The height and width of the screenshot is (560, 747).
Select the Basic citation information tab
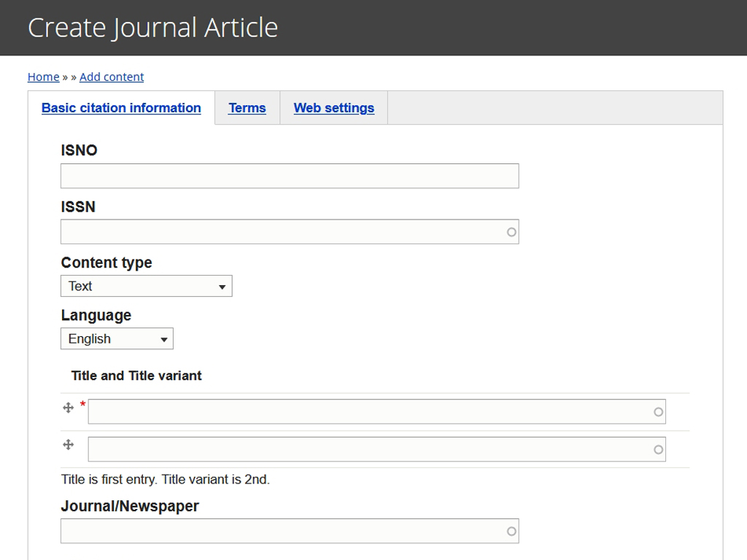click(x=121, y=107)
